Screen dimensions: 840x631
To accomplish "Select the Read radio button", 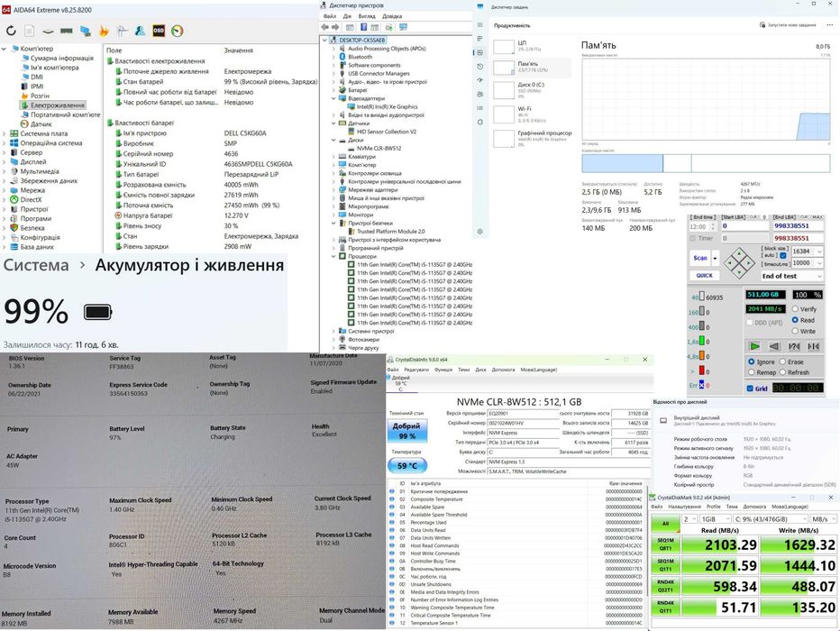I will click(795, 320).
